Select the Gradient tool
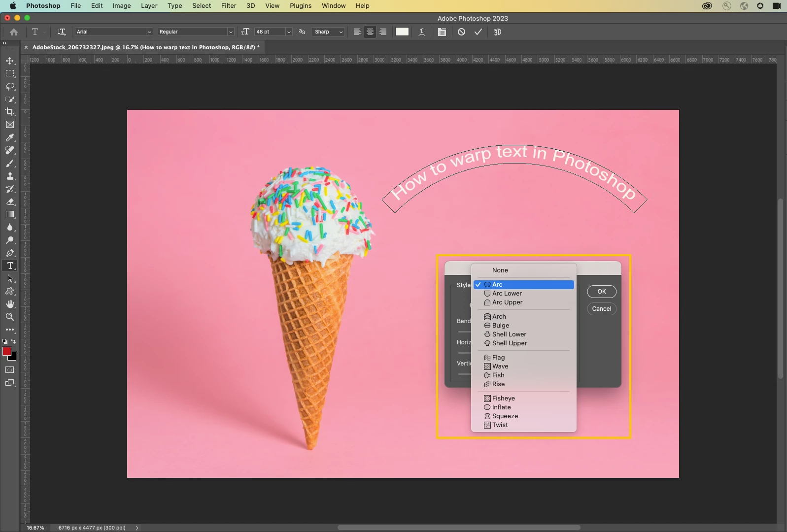This screenshot has height=532, width=787. 10,214
